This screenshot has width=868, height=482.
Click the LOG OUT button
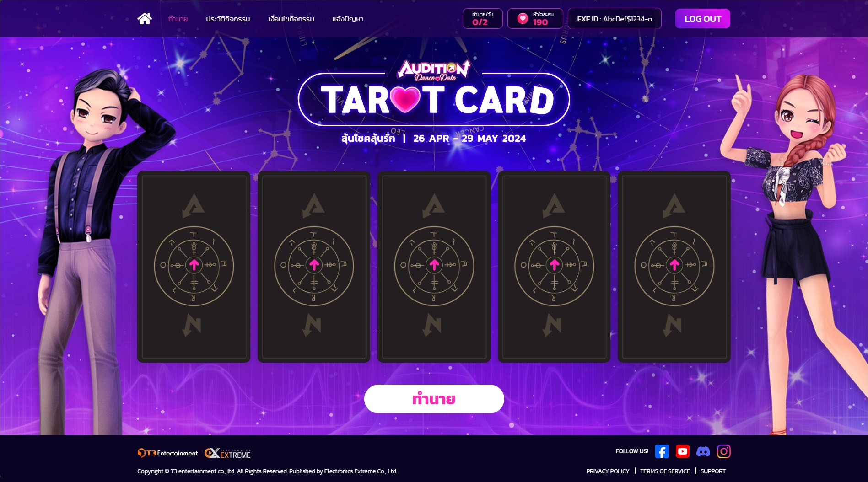point(702,19)
